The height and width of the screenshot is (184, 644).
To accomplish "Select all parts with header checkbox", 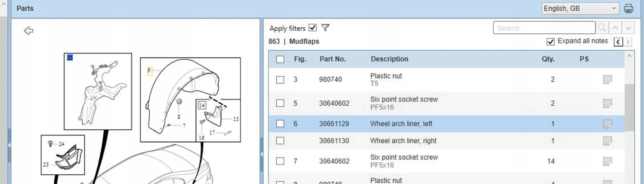I will tap(280, 59).
